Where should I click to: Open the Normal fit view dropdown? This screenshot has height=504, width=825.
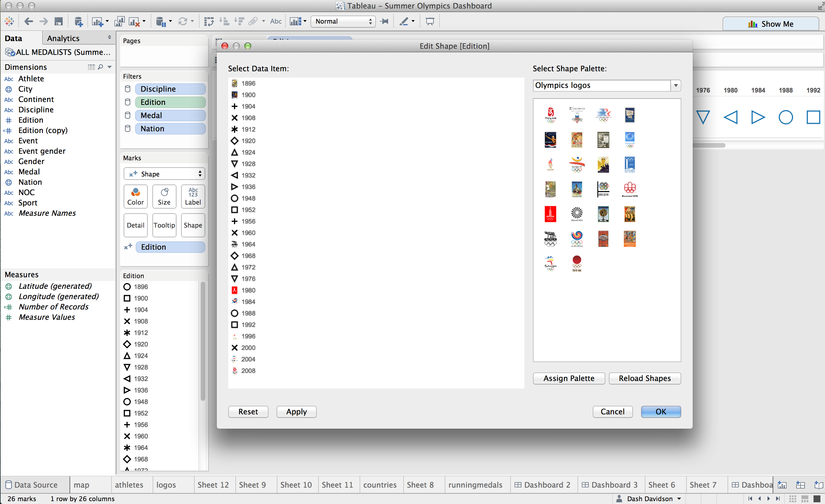point(343,22)
